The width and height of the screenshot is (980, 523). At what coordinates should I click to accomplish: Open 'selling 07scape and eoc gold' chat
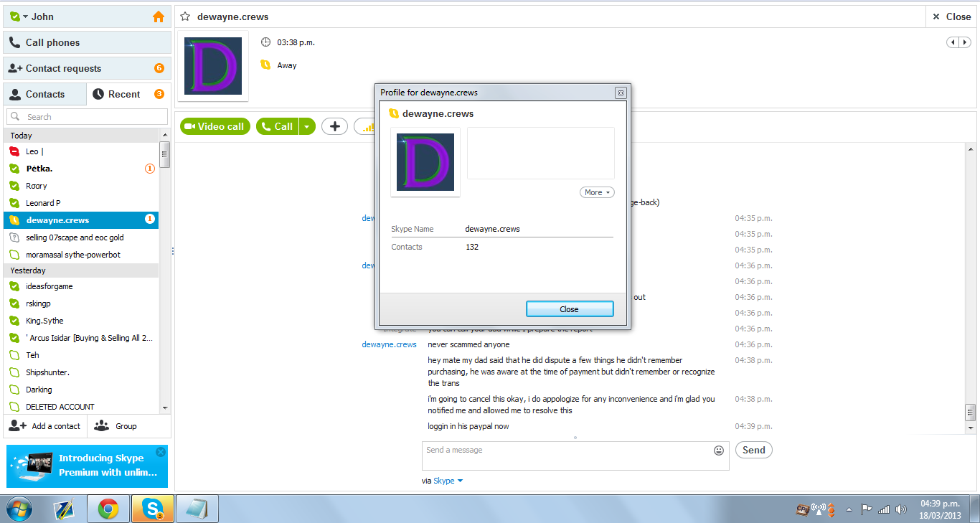click(x=81, y=237)
